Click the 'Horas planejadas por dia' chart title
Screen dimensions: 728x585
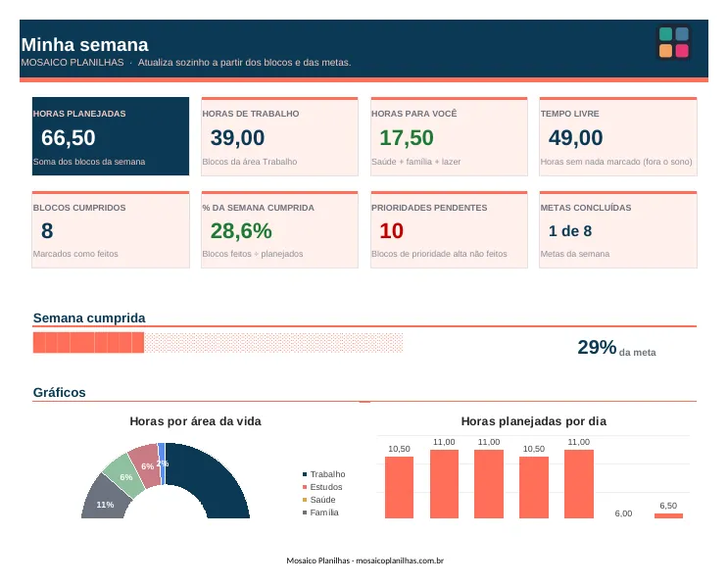point(533,421)
